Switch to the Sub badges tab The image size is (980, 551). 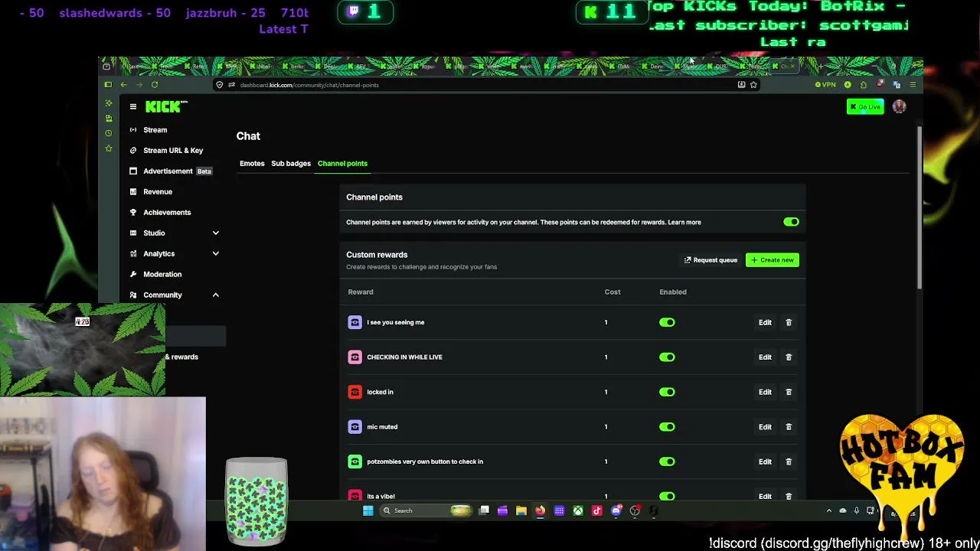tap(291, 164)
